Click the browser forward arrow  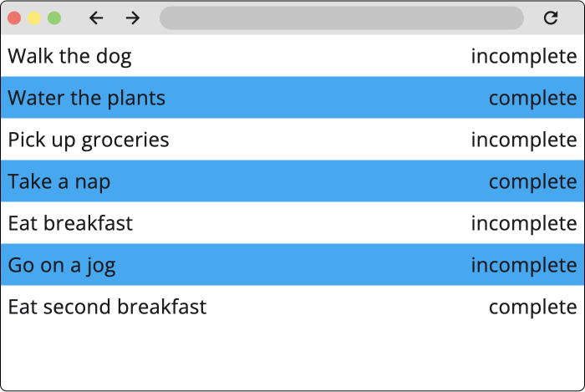(132, 18)
